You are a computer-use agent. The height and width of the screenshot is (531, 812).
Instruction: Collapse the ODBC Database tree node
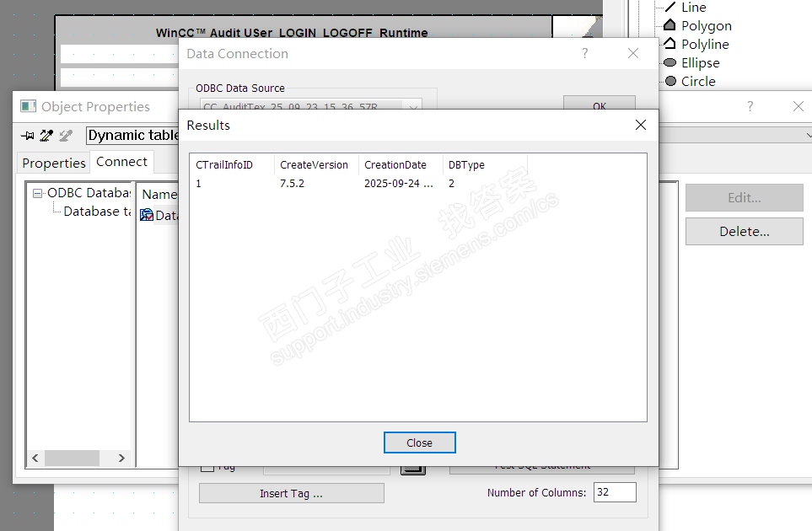tap(37, 194)
